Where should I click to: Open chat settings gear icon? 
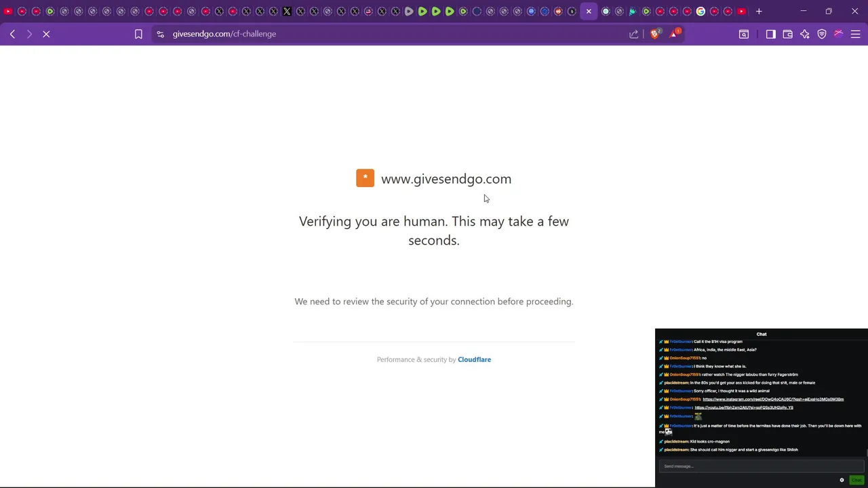tap(842, 480)
